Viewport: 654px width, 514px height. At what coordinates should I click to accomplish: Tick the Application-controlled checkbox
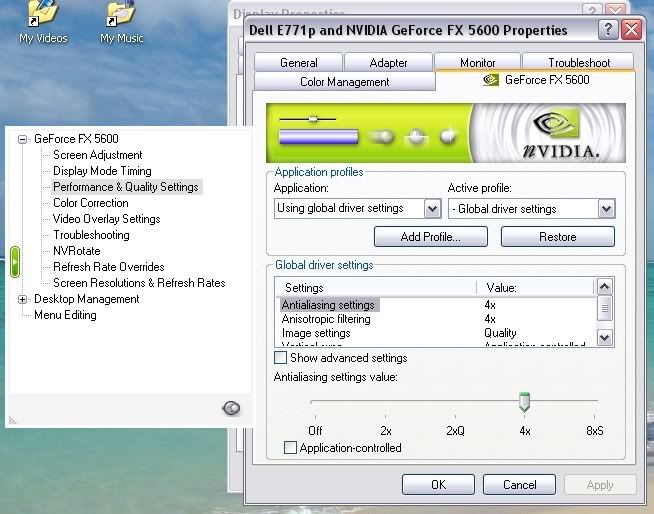(291, 448)
